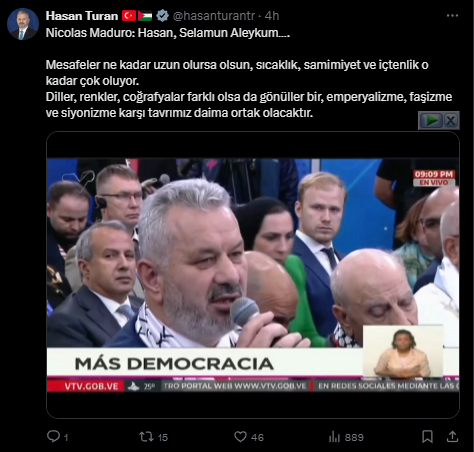
Task: Click the Hasan Turan display name
Action: click(x=82, y=16)
